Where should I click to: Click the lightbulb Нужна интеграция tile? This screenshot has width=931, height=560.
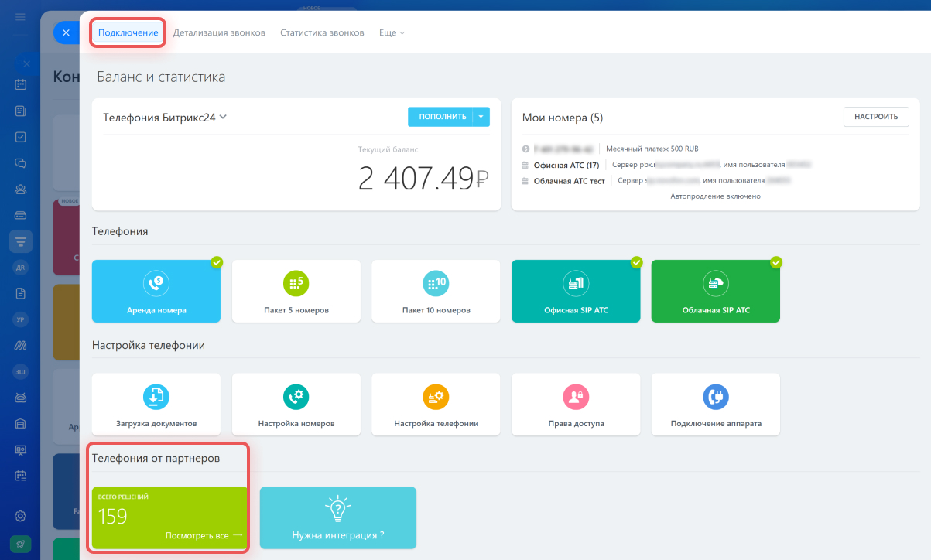point(338,517)
